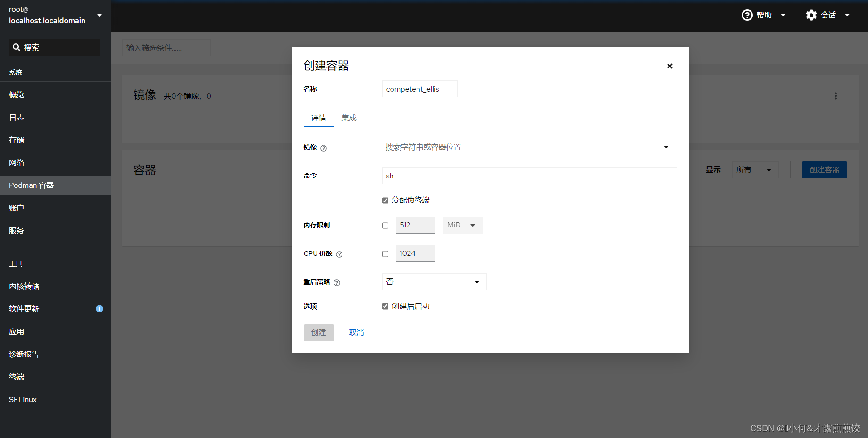The width and height of the screenshot is (868, 438).
Task: Click the 会话 gear icon
Action: click(x=811, y=15)
